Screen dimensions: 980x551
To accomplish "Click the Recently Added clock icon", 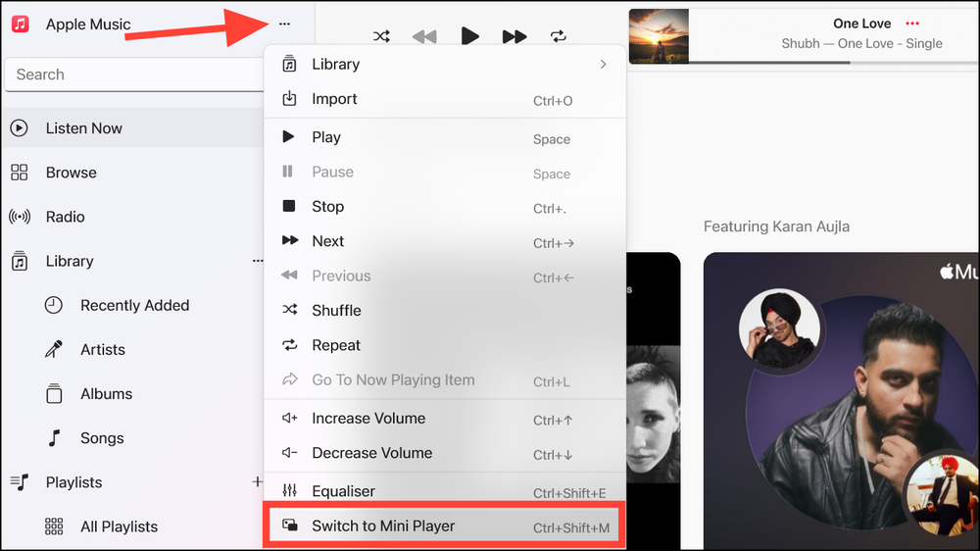I will coord(54,305).
